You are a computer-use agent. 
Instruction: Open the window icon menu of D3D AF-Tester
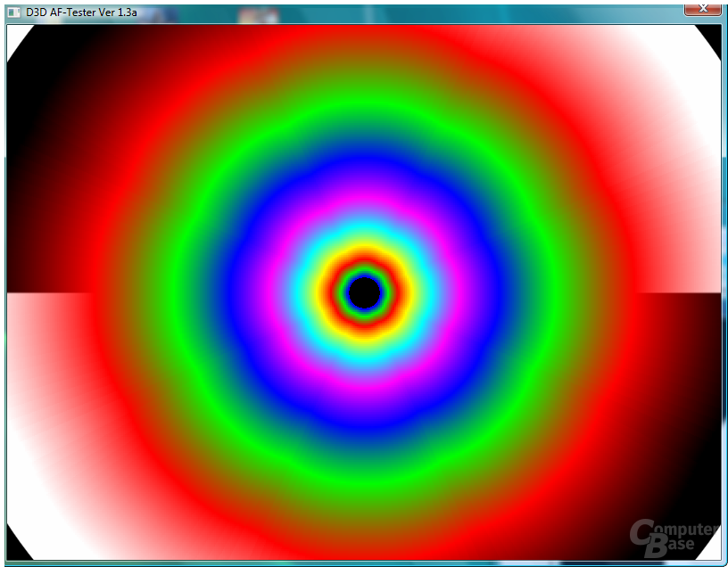14,12
